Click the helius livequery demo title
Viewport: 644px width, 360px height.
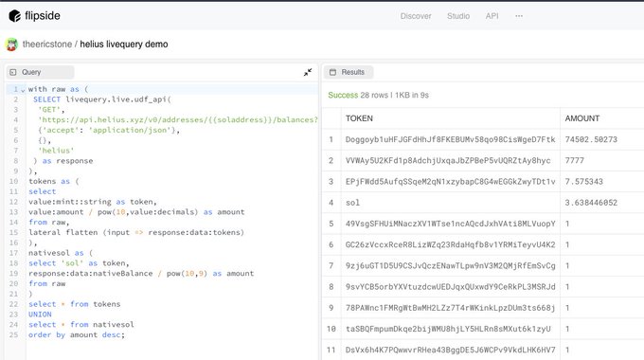click(x=124, y=44)
